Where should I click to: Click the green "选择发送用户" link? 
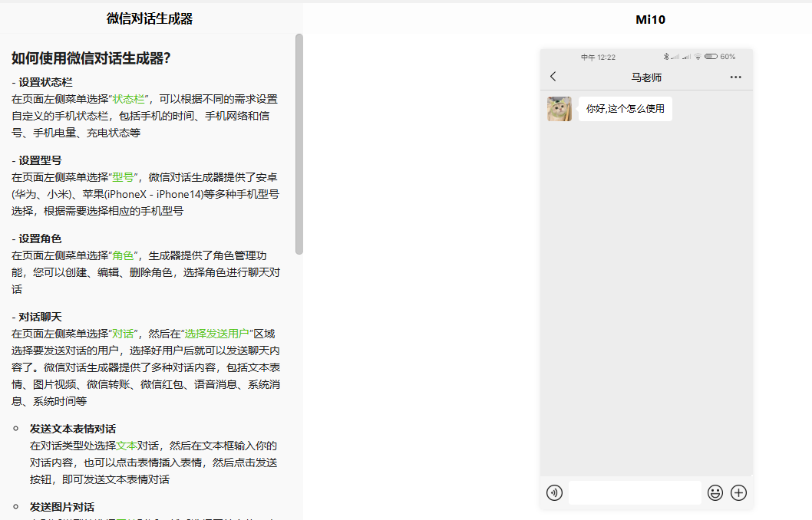tap(216, 333)
